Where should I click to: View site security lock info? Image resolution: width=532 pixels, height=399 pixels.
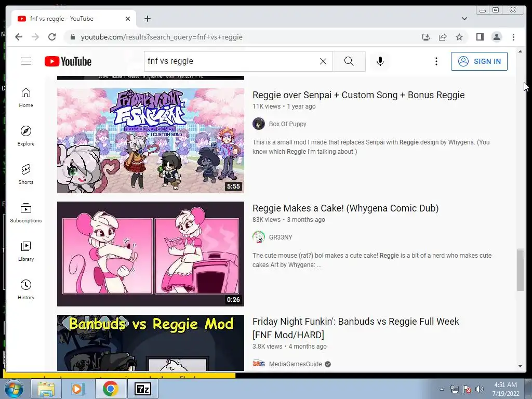[72, 37]
